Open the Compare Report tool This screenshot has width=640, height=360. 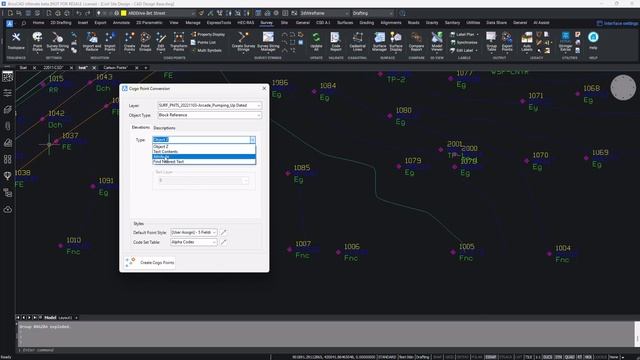[x=416, y=42]
